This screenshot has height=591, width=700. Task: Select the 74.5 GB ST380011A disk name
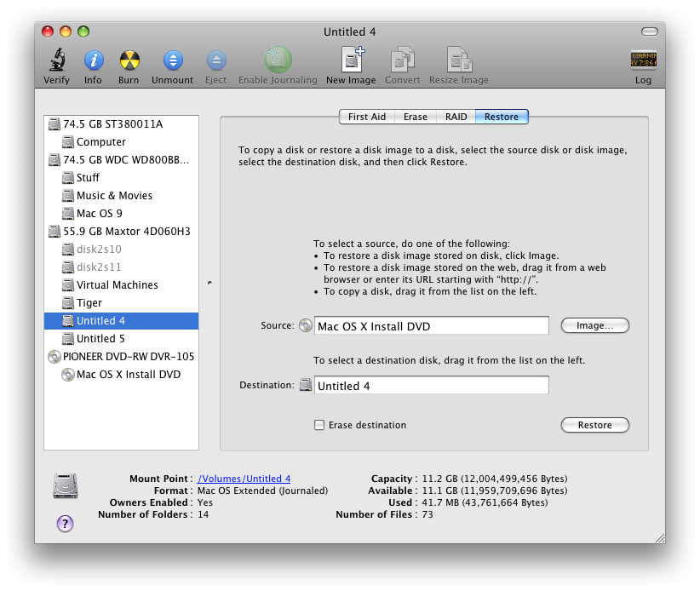click(113, 124)
